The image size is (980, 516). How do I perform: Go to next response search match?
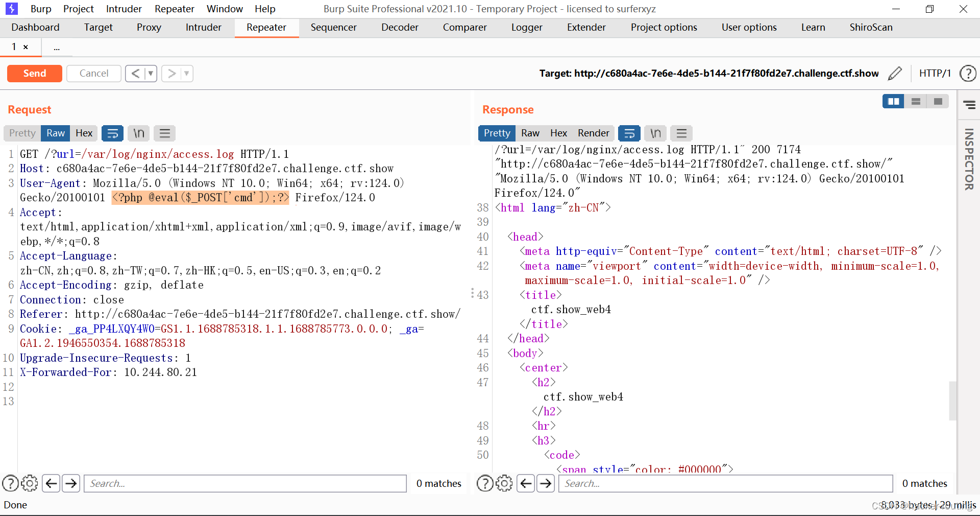pos(546,483)
